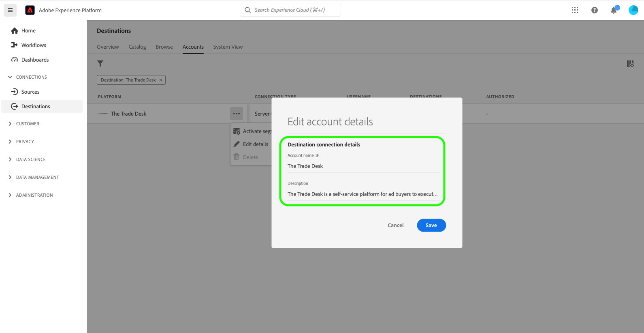Click the search magnifier icon
The width and height of the screenshot is (644, 333).
(248, 10)
